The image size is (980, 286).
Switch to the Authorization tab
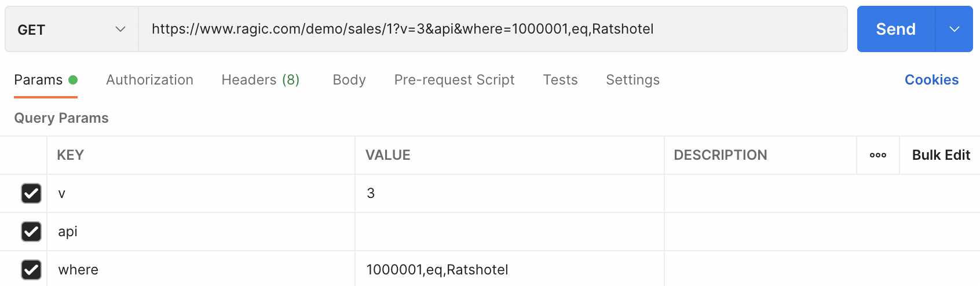[149, 80]
